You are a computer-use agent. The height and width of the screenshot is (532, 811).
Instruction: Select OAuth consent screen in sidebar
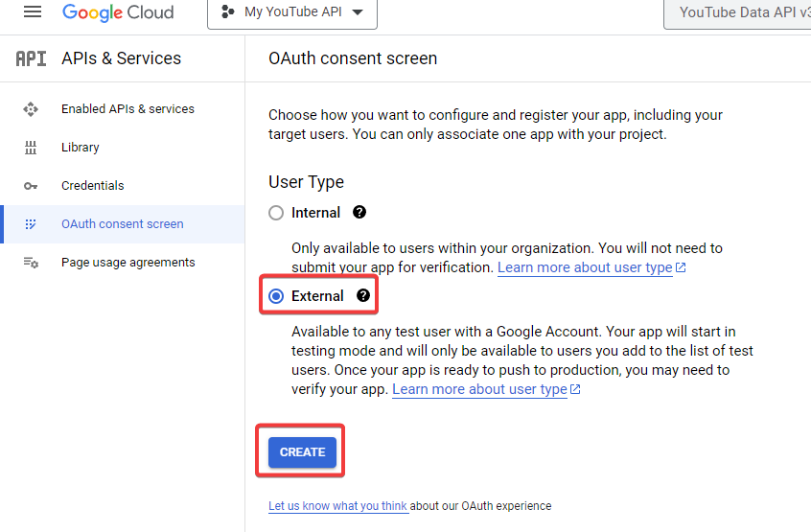click(x=122, y=224)
